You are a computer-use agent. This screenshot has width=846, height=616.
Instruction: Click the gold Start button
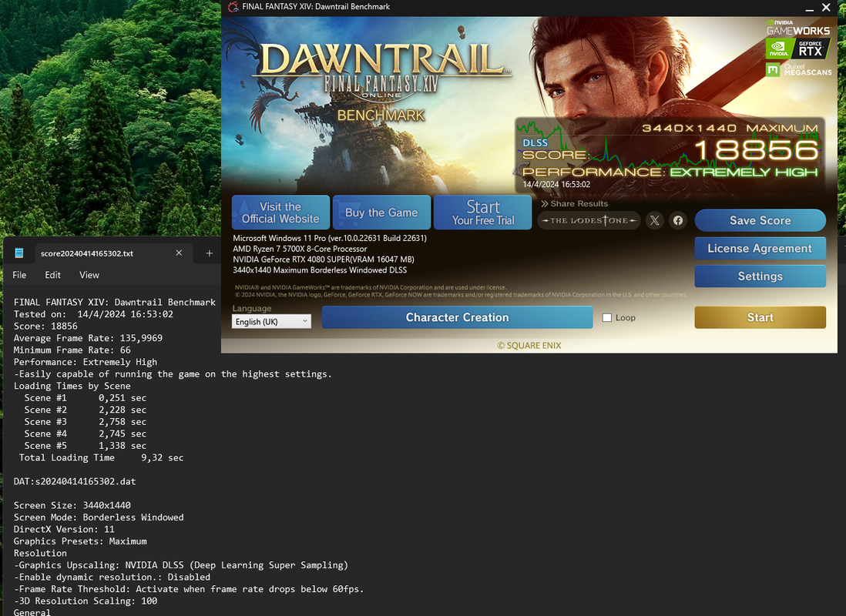760,317
